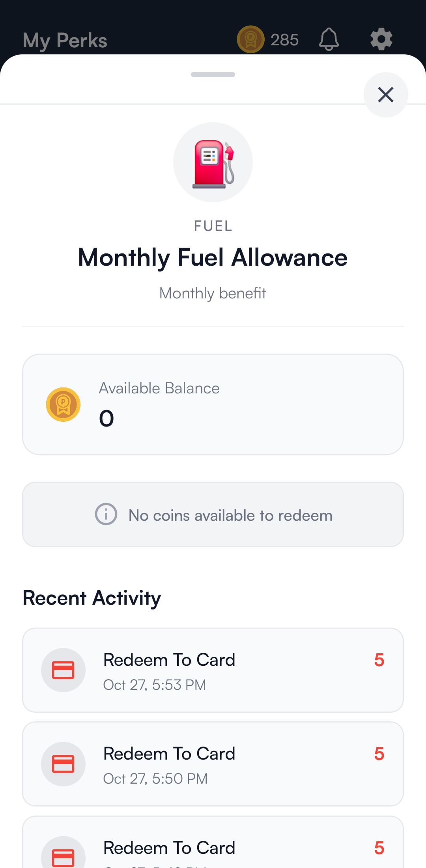Tap the coin icon beside Available Balance
Viewport: 426px width, 868px height.
pyautogui.click(x=63, y=404)
